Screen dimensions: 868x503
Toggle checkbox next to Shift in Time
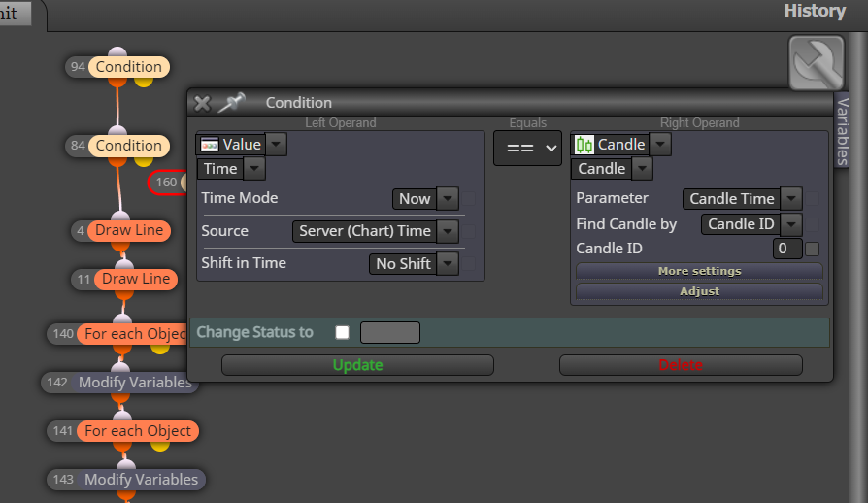click(x=469, y=263)
